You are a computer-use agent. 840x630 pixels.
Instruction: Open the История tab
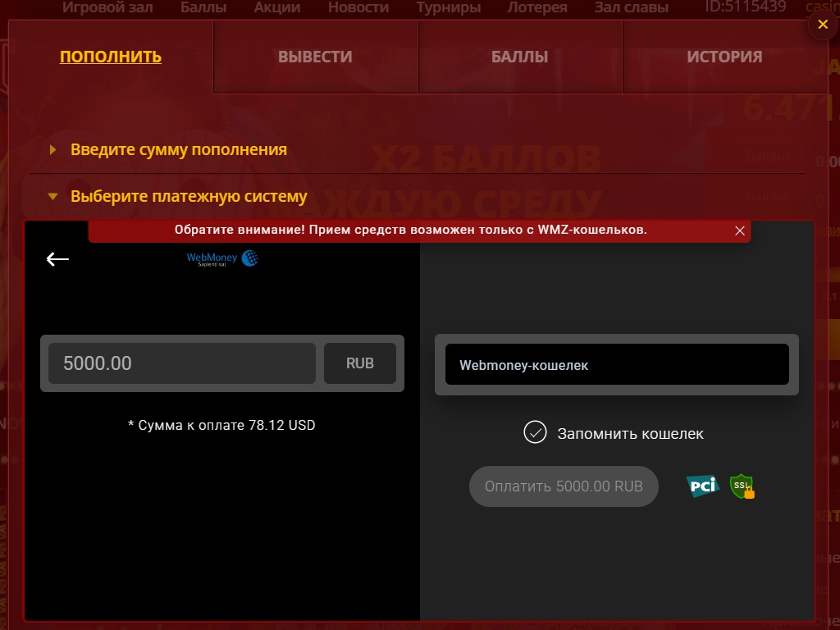click(724, 57)
